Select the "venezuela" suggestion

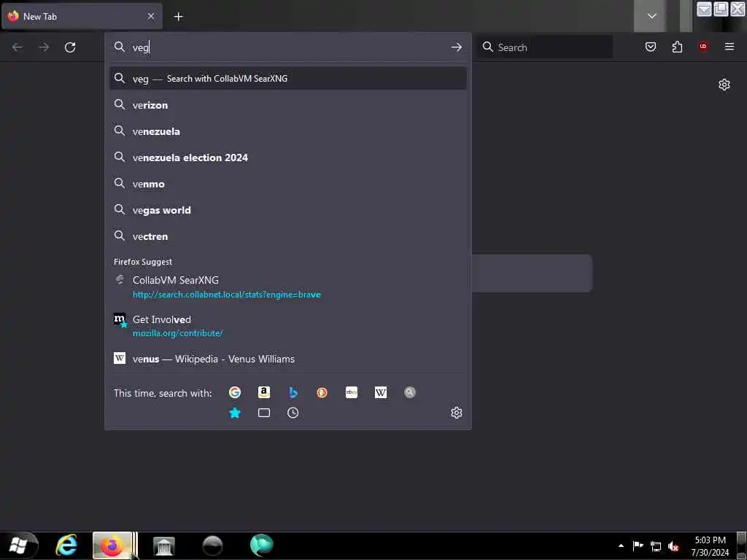point(288,131)
